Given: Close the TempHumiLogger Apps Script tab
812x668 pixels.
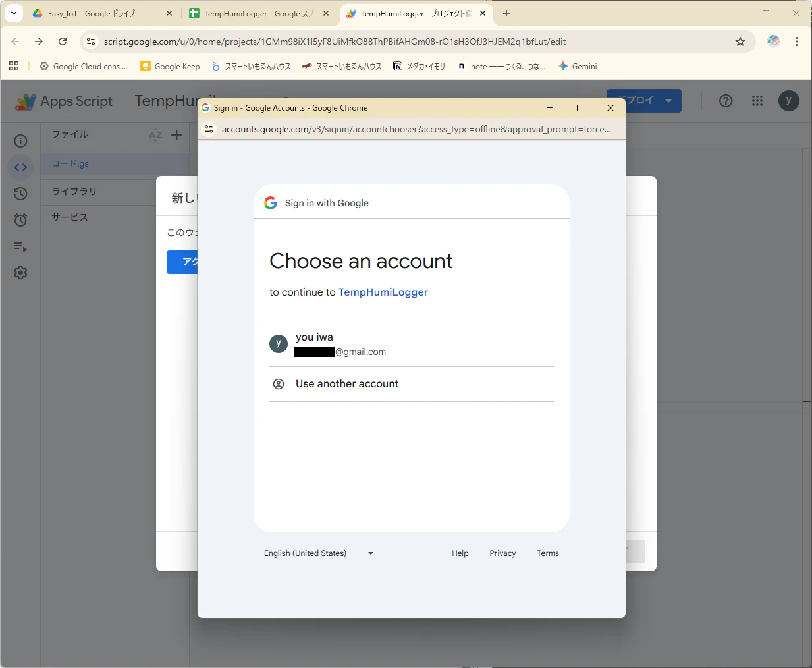Looking at the screenshot, I should pos(483,13).
